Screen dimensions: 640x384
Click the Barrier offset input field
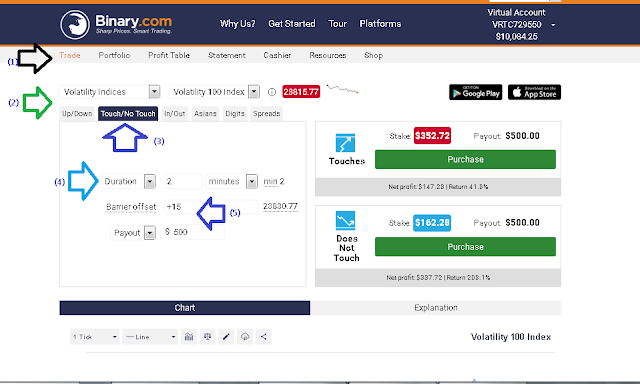211,207
